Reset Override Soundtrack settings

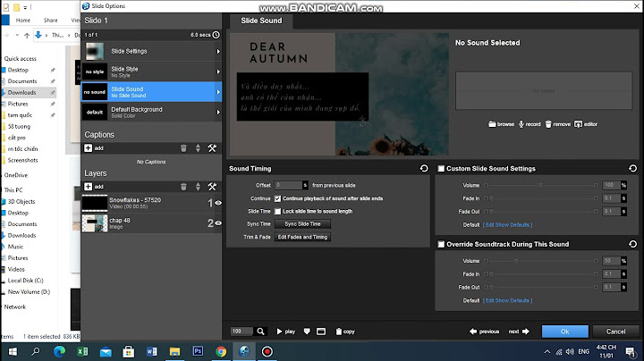click(633, 244)
